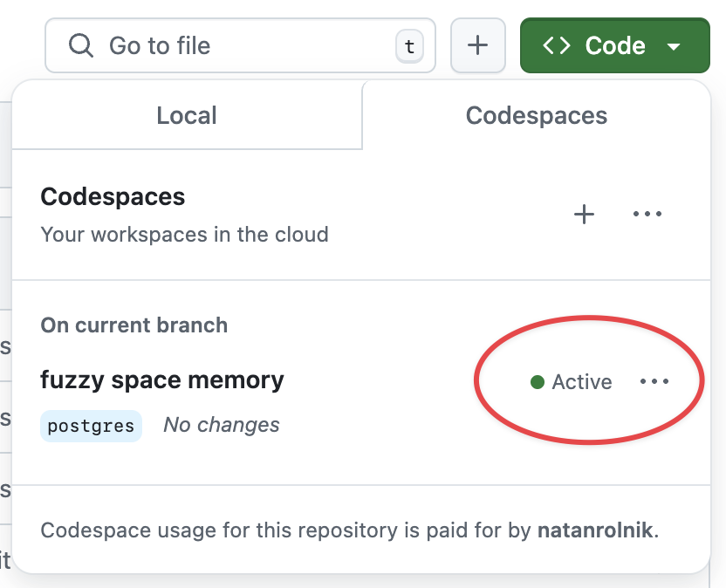The height and width of the screenshot is (588, 726).
Task: Click the On current branch label
Action: click(x=134, y=325)
